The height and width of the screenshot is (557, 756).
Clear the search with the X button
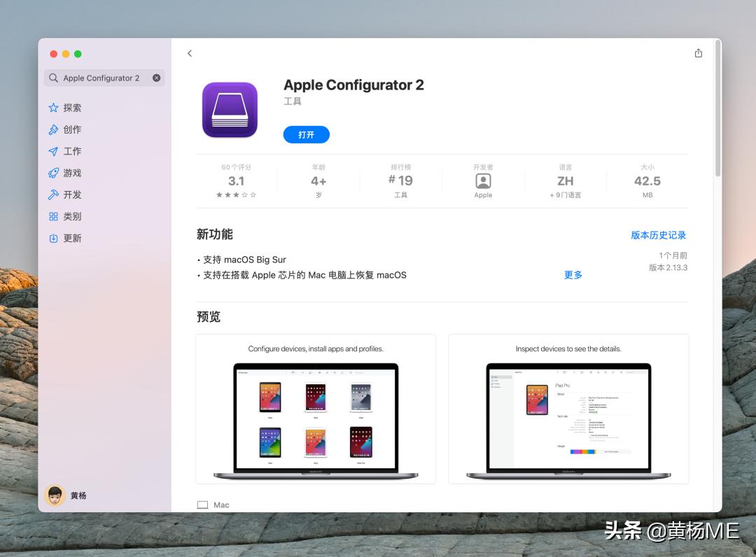pos(157,78)
